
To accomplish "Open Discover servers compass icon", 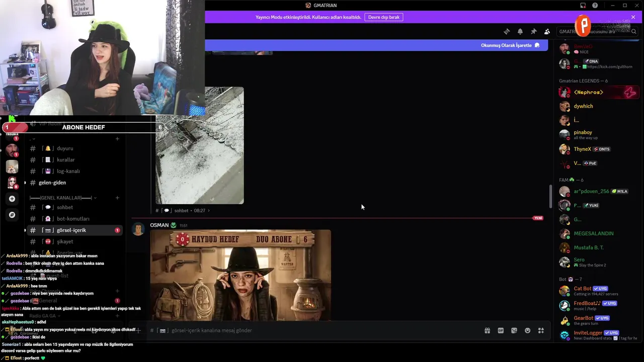I will [x=12, y=215].
